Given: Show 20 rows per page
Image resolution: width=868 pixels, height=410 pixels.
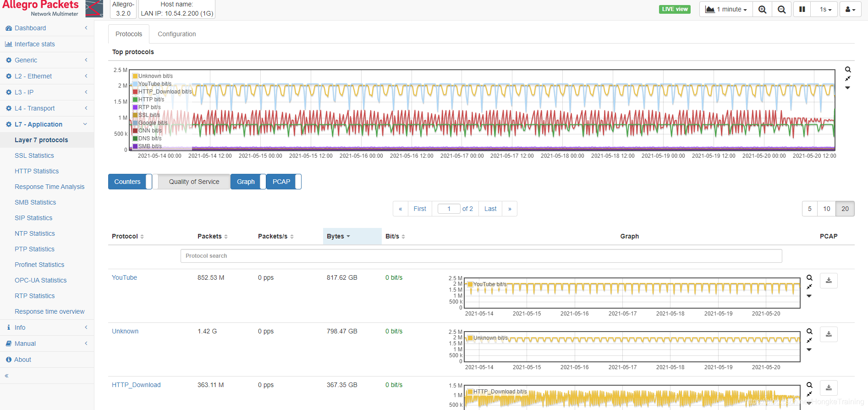Looking at the screenshot, I should coord(845,209).
